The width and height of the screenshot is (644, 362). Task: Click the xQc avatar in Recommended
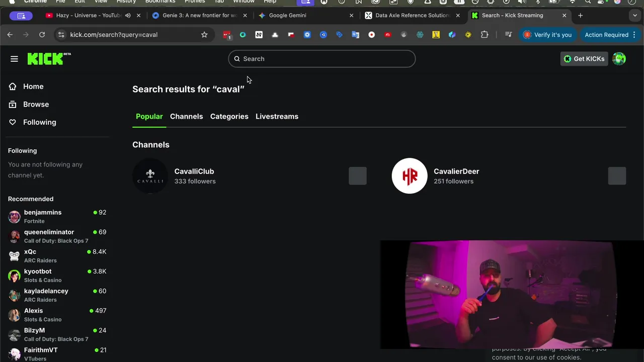click(x=14, y=256)
